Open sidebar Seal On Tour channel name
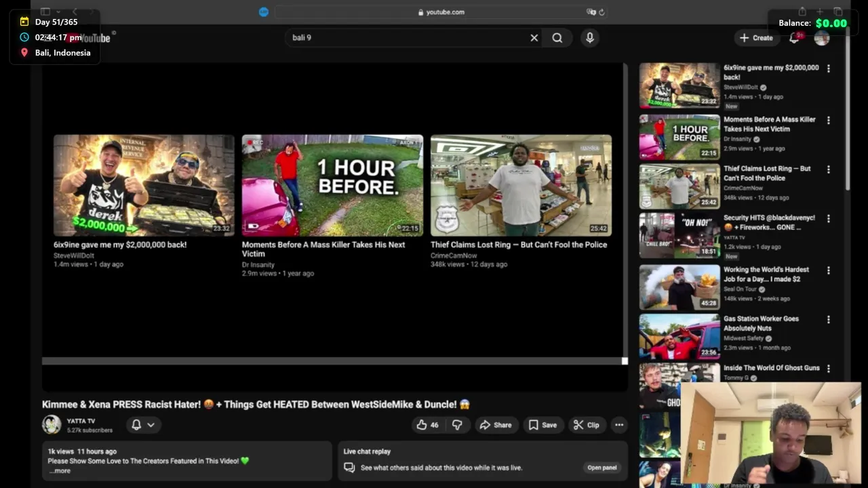This screenshot has width=868, height=488. (740, 289)
